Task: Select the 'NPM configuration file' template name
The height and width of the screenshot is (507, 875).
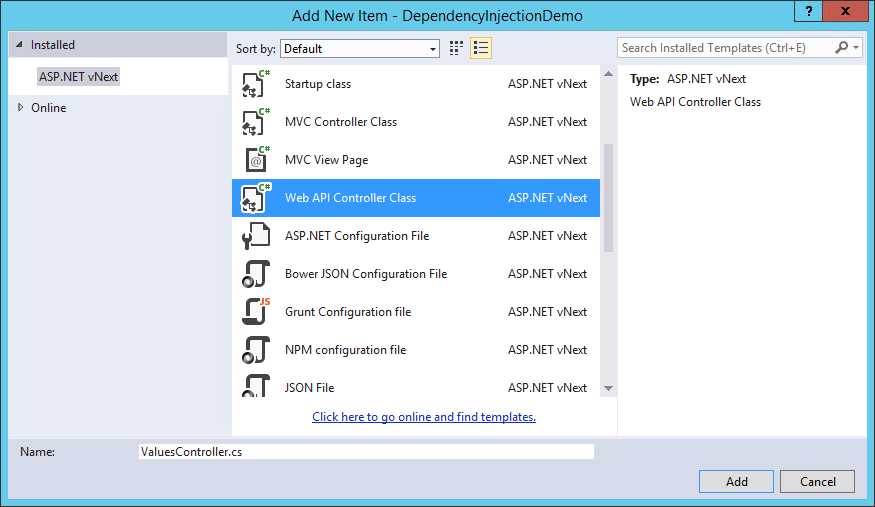Action: [x=345, y=350]
